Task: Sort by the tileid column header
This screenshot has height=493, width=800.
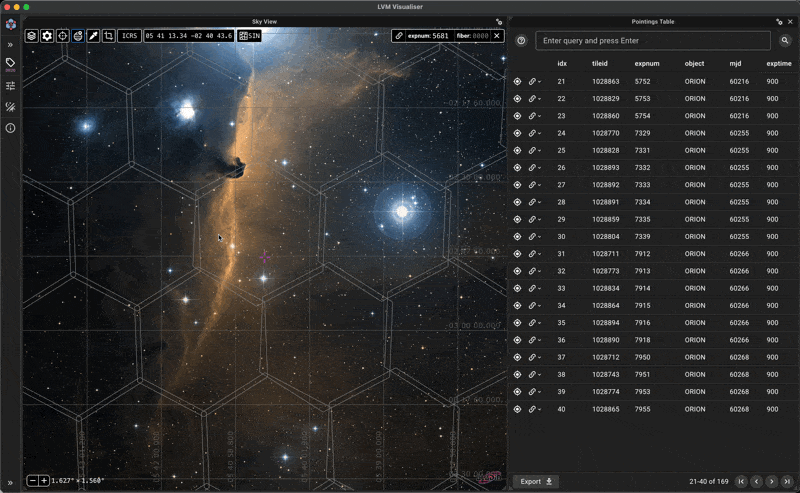Action: (x=599, y=64)
